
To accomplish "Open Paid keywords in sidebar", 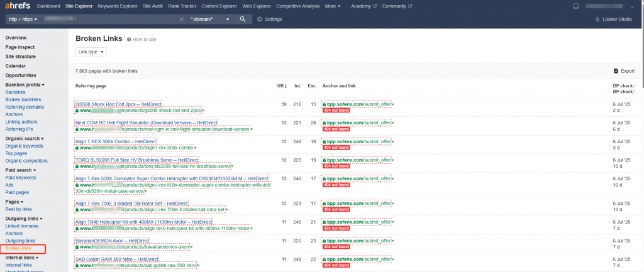I will 21,178.
